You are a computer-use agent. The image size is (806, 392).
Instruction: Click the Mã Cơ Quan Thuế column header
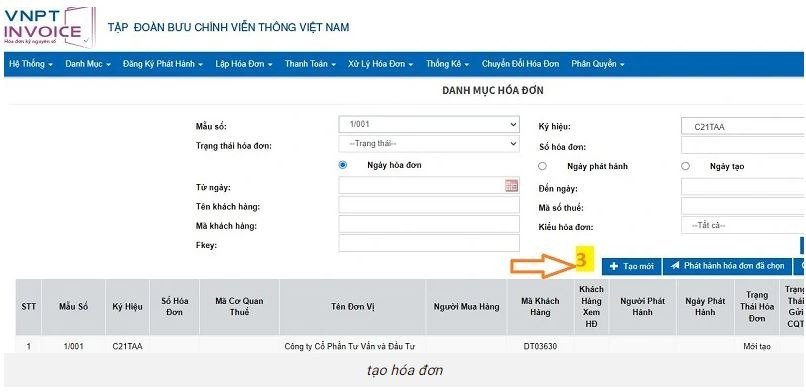click(239, 307)
